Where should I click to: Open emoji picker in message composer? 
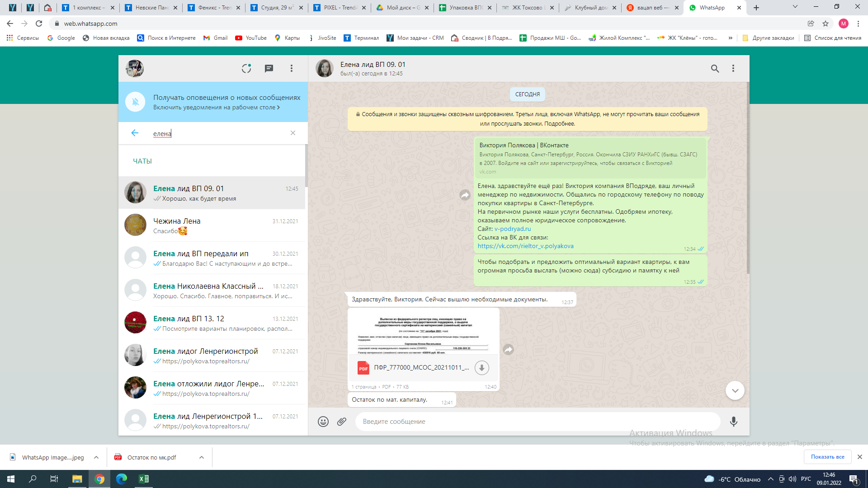323,422
